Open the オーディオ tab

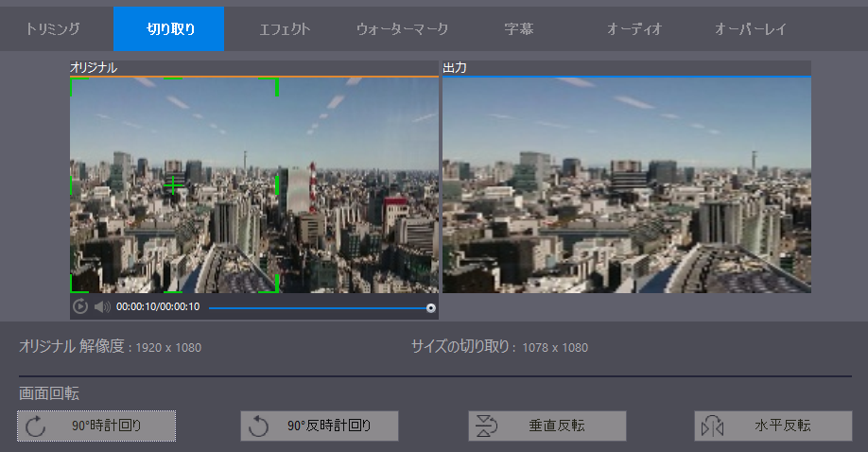point(634,29)
